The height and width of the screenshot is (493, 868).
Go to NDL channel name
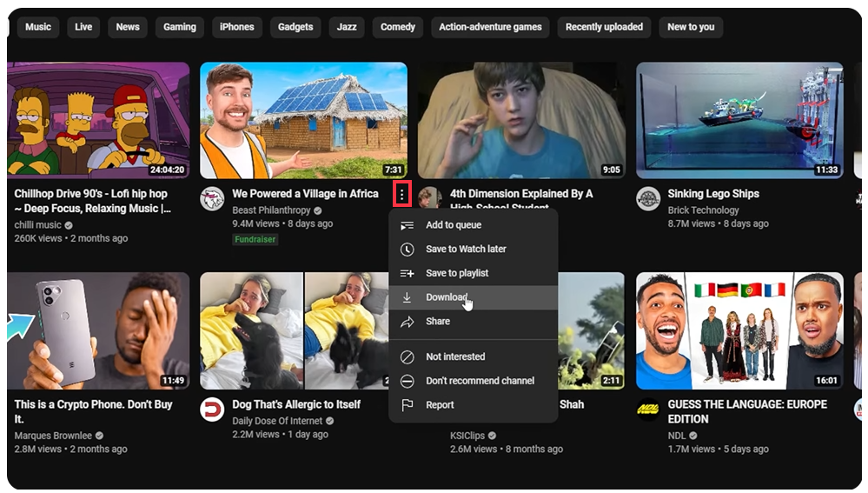point(677,436)
